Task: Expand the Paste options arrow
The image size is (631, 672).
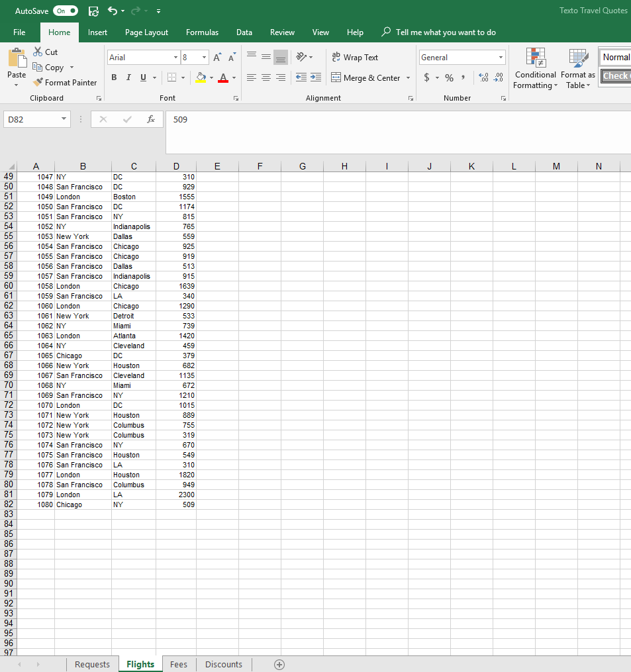Action: 17,85
